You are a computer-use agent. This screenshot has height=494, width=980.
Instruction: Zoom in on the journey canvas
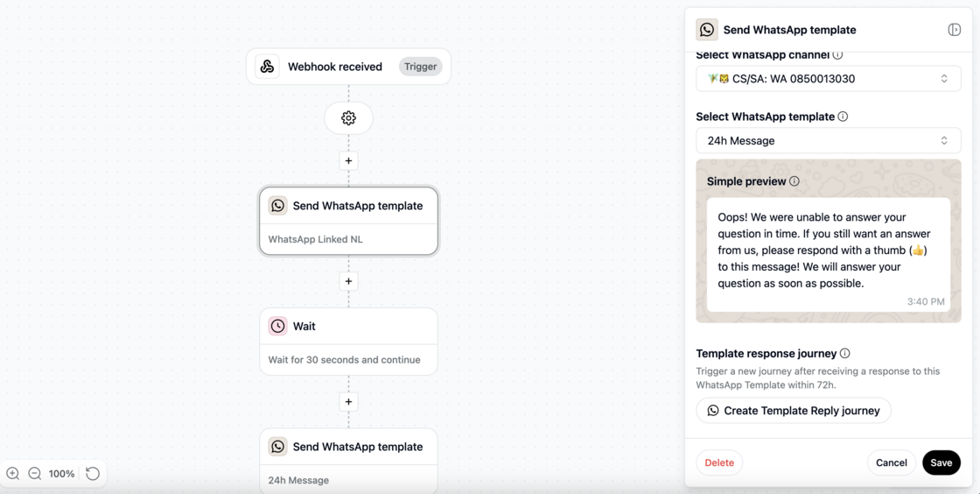13,473
